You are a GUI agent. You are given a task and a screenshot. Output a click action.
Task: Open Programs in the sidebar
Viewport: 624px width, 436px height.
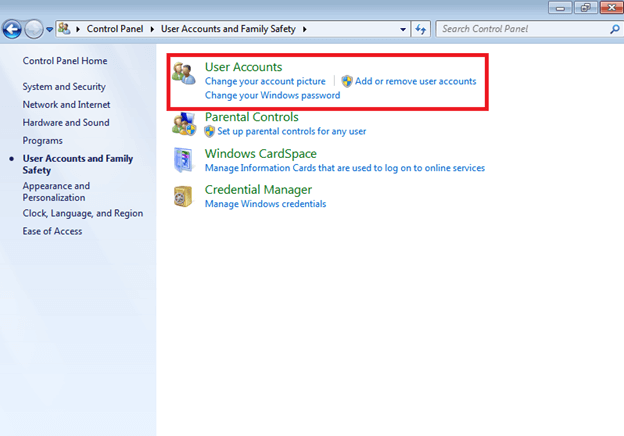[x=43, y=141]
